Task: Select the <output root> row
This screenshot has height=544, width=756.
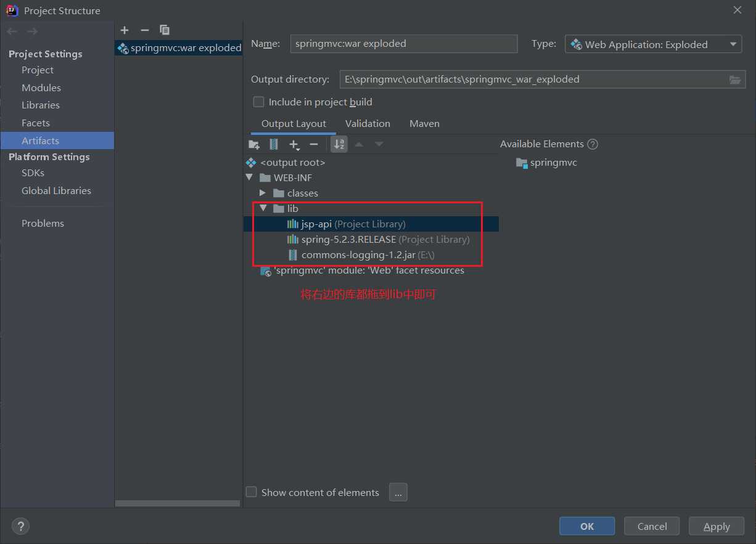Action: [x=372, y=163]
